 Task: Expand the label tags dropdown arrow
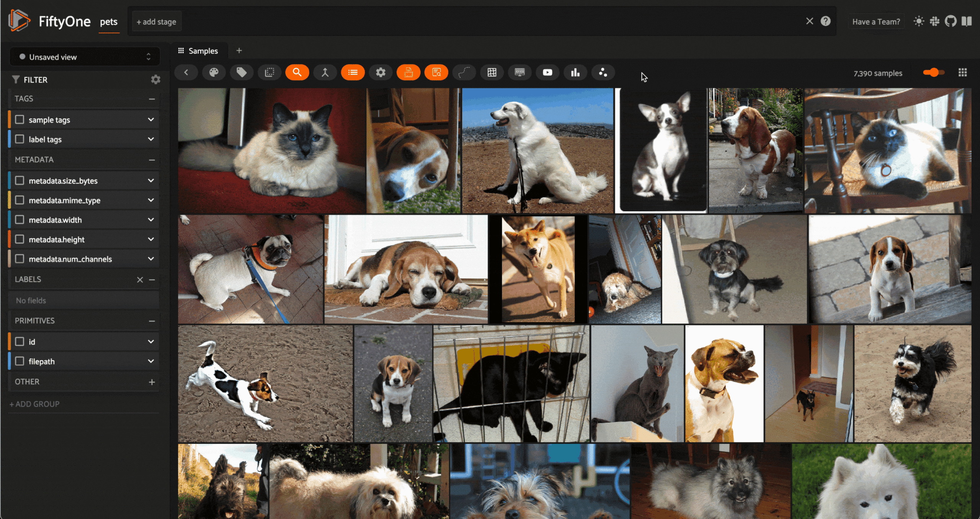151,139
